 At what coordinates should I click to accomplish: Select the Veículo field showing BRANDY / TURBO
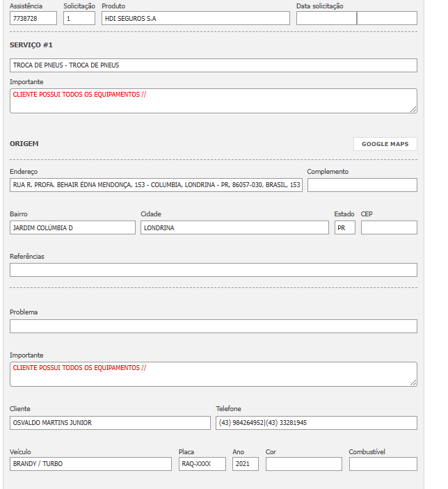pyautogui.click(x=90, y=464)
